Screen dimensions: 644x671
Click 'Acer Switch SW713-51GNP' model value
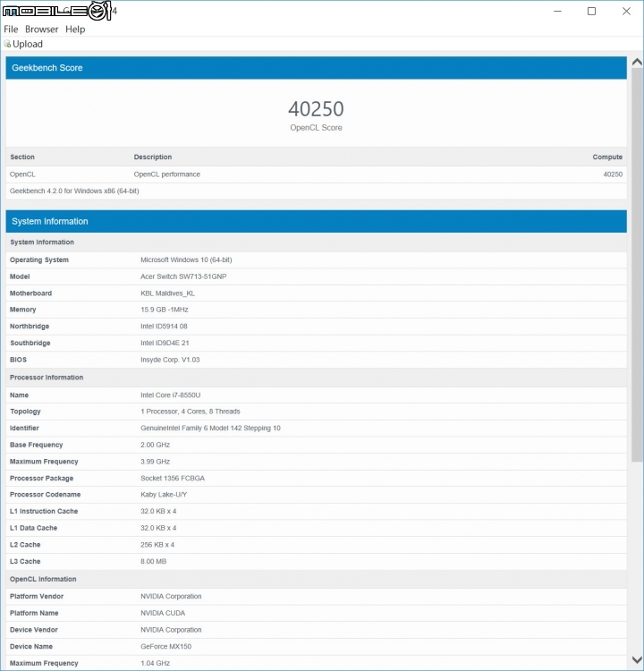(183, 276)
